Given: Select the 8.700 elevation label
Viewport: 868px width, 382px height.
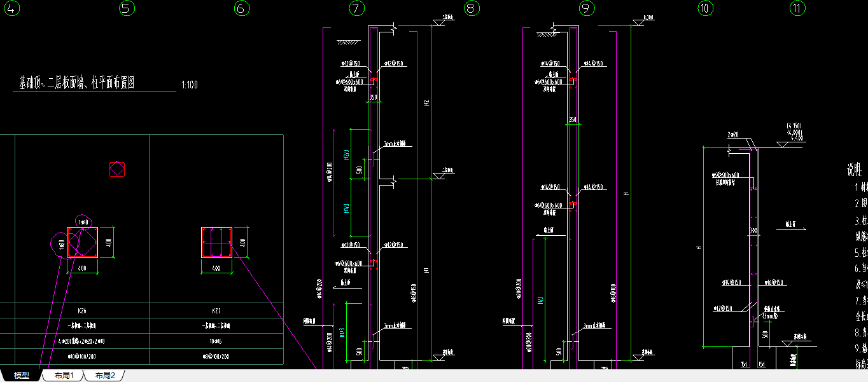Looking at the screenshot, I should (x=648, y=17).
